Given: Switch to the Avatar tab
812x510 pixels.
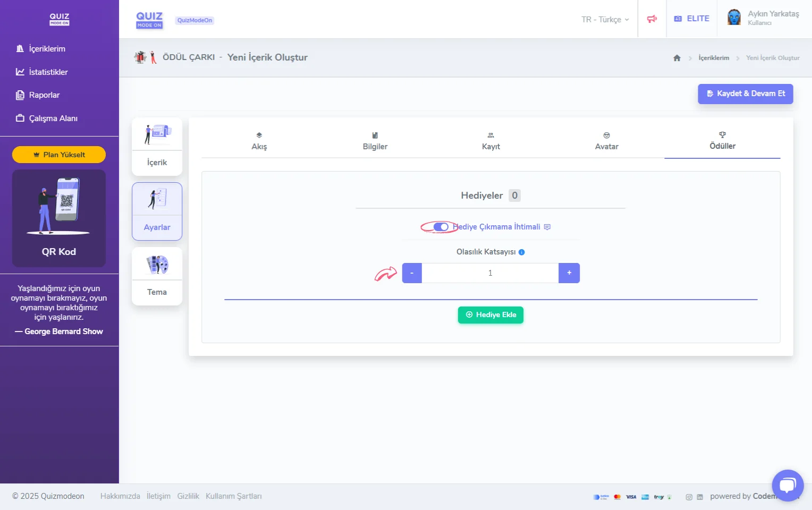Looking at the screenshot, I should pyautogui.click(x=606, y=141).
